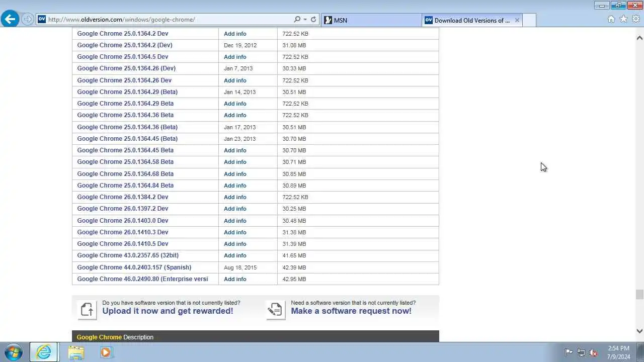Open the address bar search magnifier

coord(297,20)
